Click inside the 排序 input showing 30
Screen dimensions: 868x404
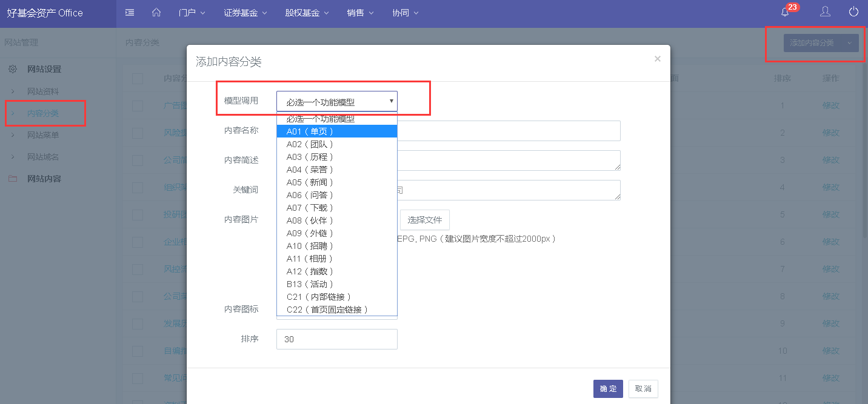[x=336, y=339]
